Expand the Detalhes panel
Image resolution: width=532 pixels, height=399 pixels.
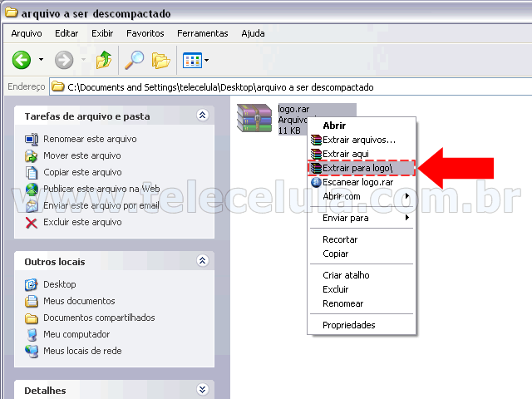pyautogui.click(x=203, y=390)
